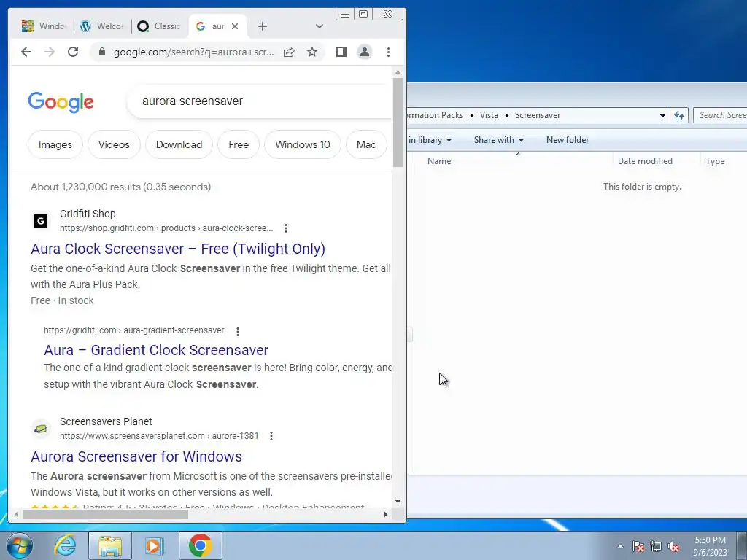Click Chrome icon in taskbar
This screenshot has width=747, height=560.
pos(200,545)
